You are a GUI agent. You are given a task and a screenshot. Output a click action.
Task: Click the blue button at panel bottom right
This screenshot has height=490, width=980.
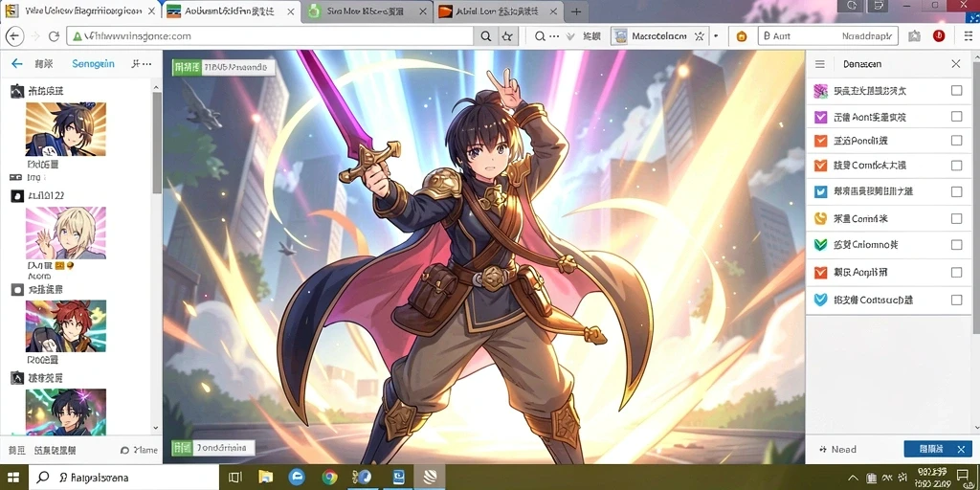(938, 449)
